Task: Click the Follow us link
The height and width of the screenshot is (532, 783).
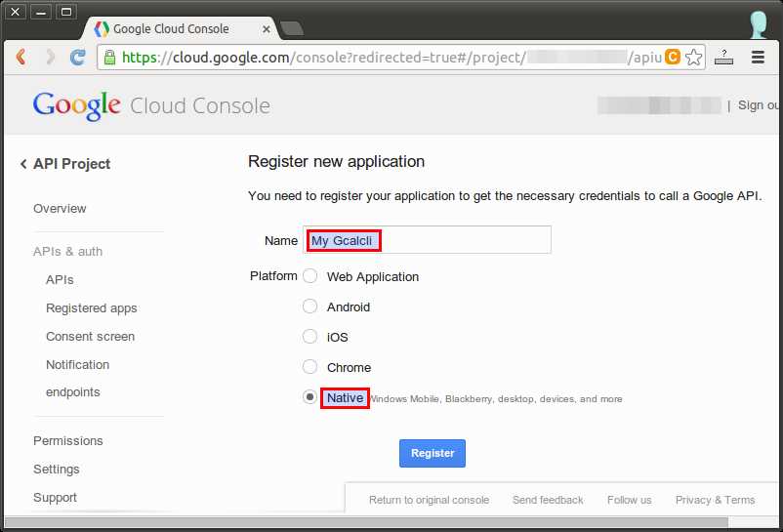Action: coord(629,500)
